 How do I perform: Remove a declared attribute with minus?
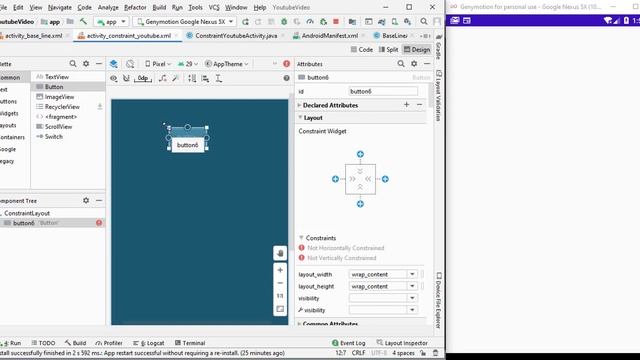coord(419,105)
